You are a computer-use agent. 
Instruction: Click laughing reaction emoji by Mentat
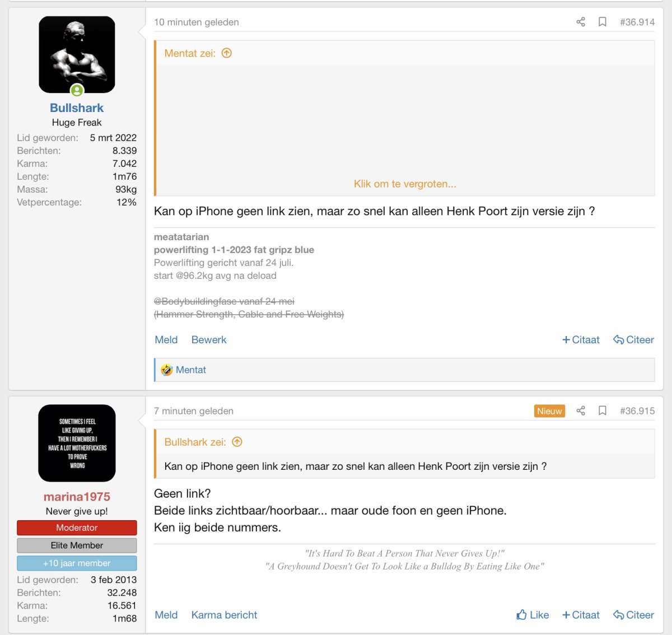[x=167, y=370]
